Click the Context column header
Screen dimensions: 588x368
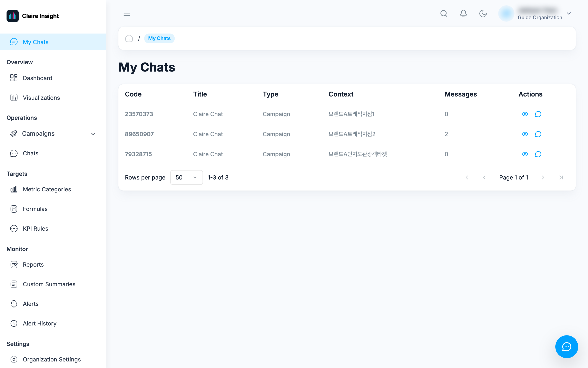click(341, 94)
